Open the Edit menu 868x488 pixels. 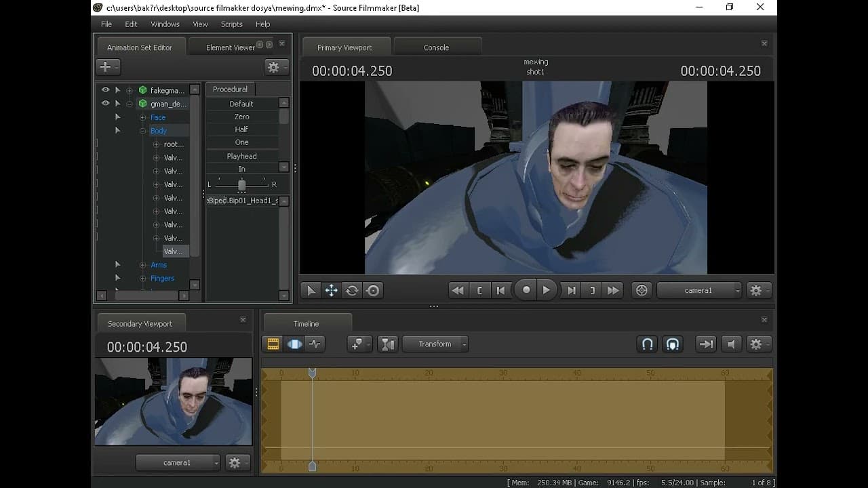point(131,24)
